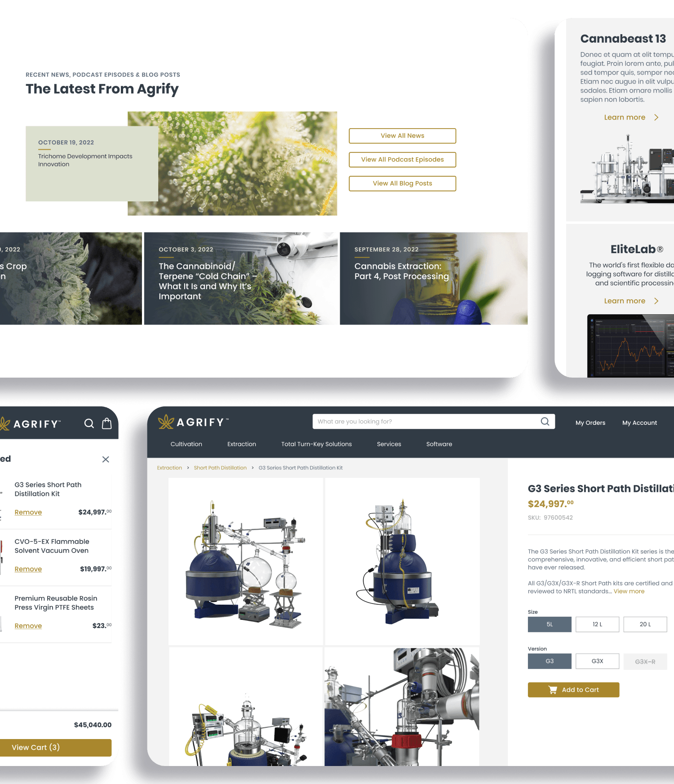Click the desktop search magnifier icon

pyautogui.click(x=545, y=421)
